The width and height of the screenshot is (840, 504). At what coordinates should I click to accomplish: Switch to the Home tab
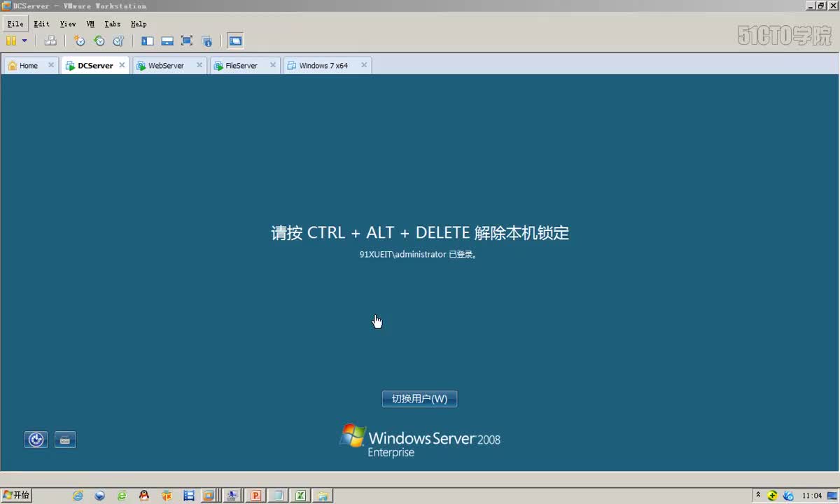(x=29, y=66)
